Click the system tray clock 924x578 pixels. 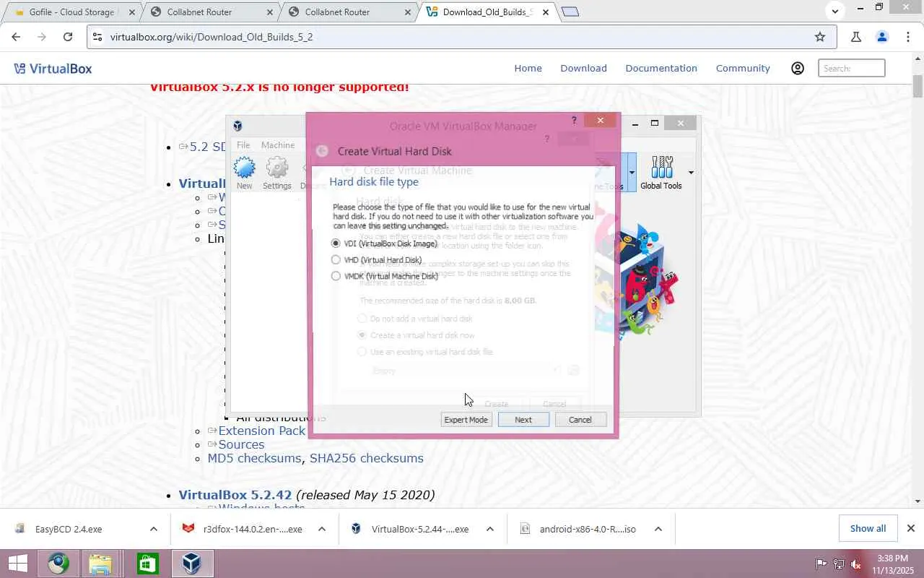coord(893,564)
